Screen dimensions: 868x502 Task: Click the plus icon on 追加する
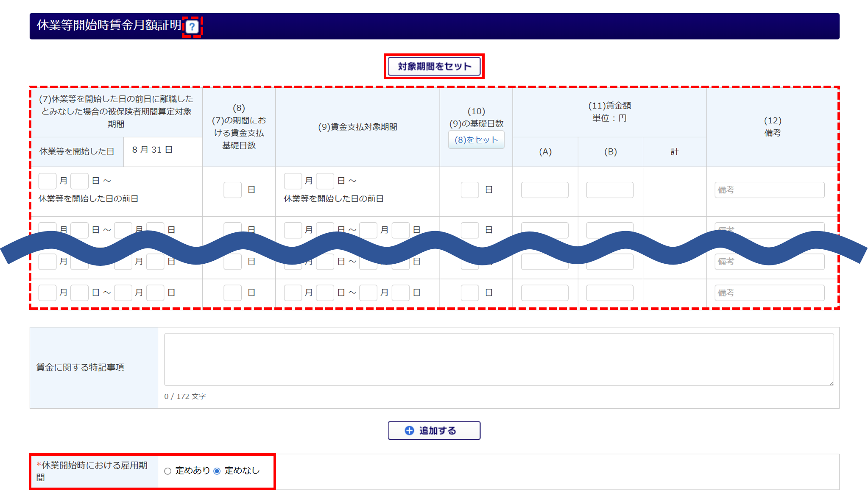point(409,430)
